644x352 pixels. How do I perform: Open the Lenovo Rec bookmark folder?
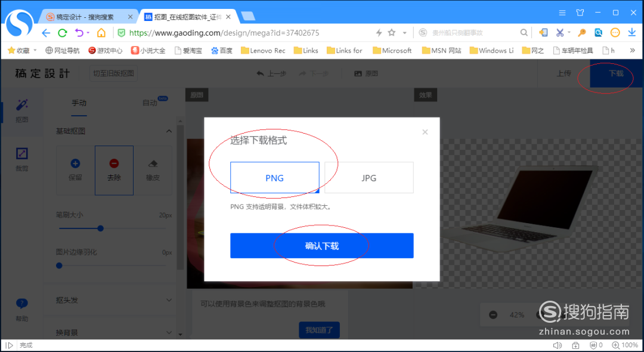(x=263, y=50)
